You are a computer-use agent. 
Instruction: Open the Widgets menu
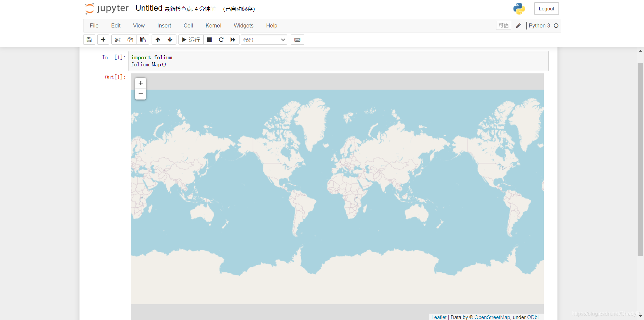click(x=244, y=26)
